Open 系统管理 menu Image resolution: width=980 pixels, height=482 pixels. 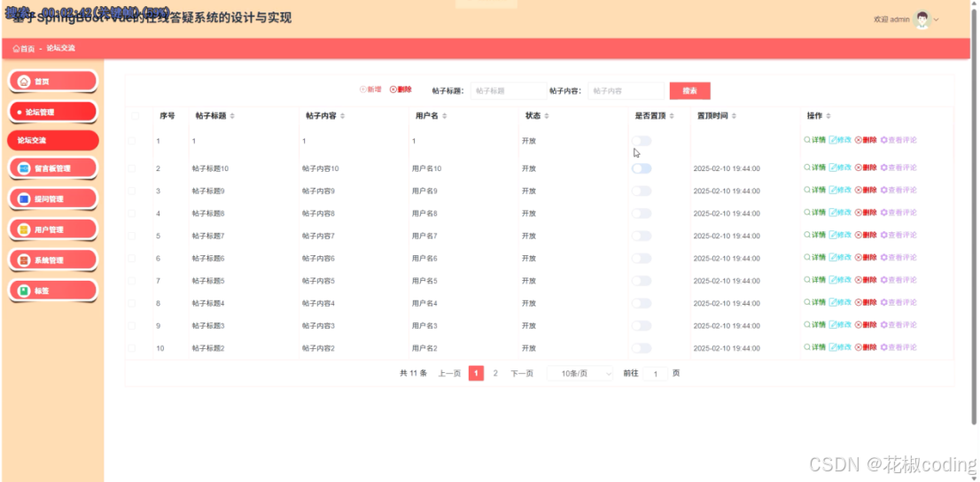tap(53, 260)
